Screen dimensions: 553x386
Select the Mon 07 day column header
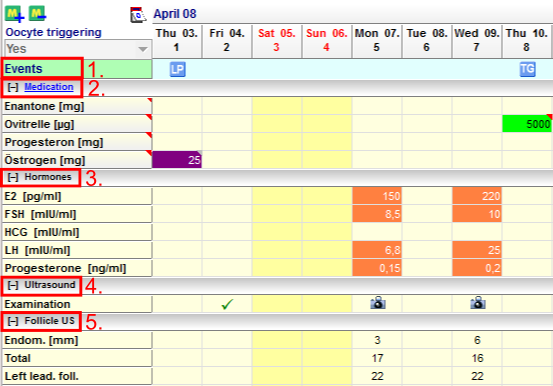(x=377, y=40)
